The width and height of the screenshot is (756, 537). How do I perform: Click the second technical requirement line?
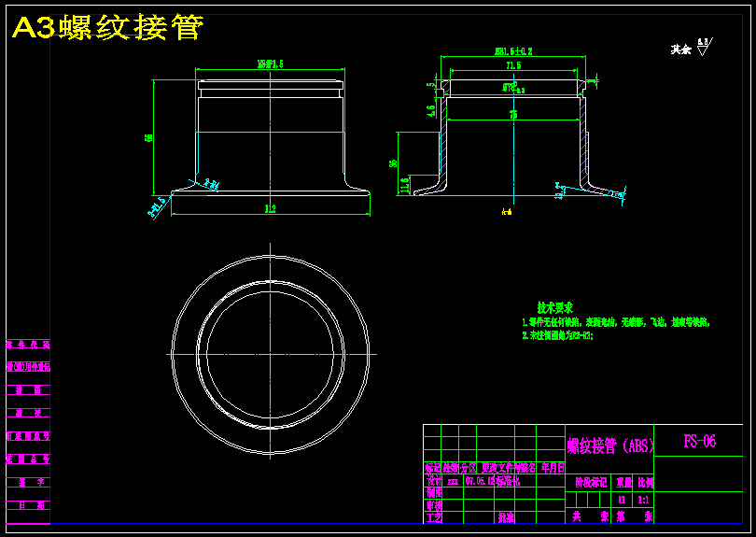[x=558, y=336]
